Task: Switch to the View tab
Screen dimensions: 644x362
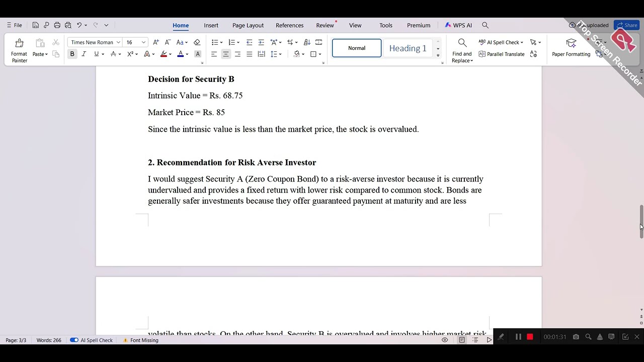Action: click(355, 25)
